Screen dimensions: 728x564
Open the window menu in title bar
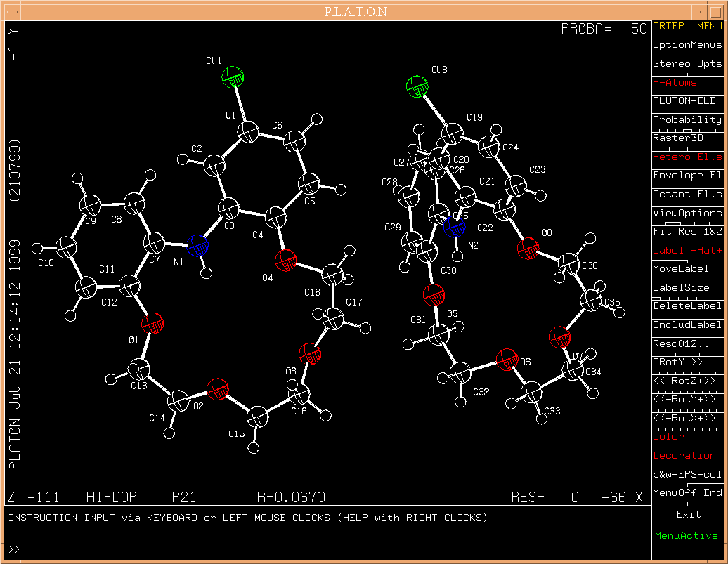pos(11,11)
